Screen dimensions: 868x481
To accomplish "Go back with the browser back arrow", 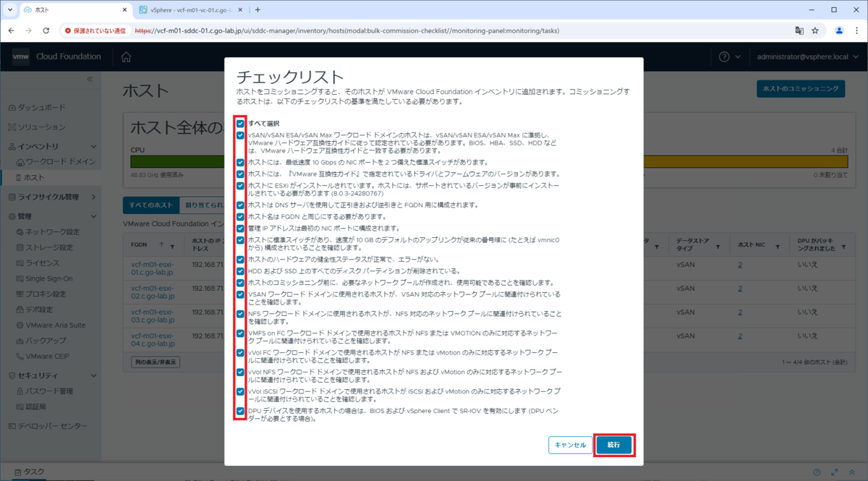I will [x=12, y=31].
